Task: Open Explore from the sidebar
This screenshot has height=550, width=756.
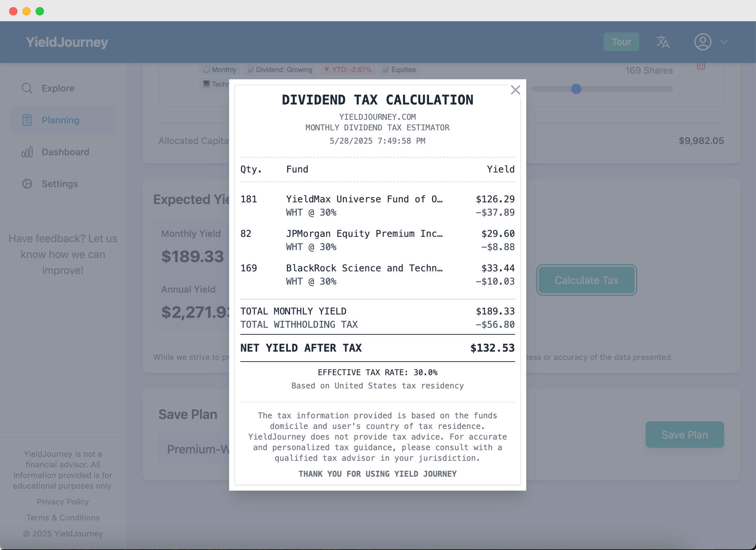Action: 63,88
